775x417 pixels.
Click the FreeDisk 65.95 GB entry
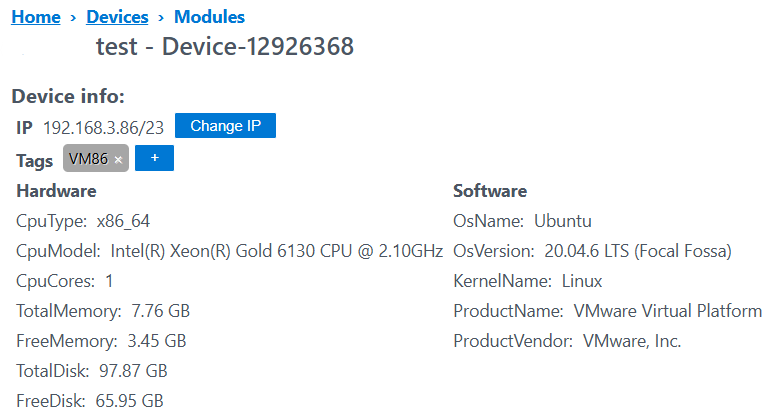tap(89, 401)
